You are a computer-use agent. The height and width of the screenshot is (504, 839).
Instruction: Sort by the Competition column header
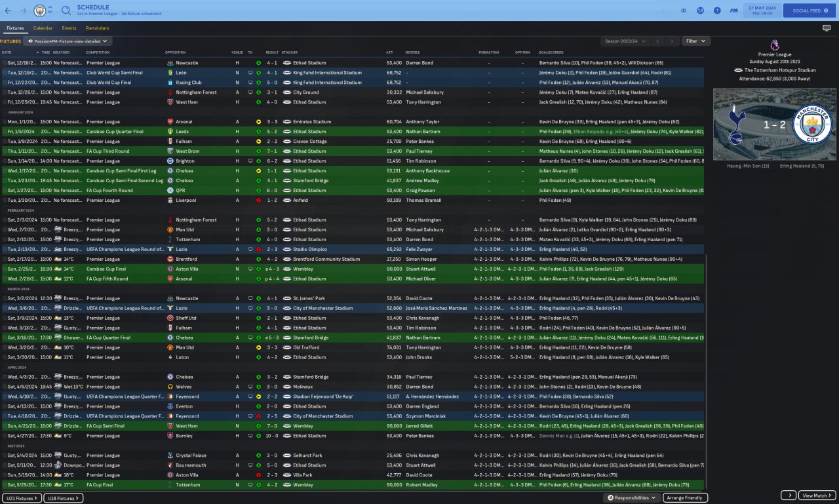(x=98, y=52)
